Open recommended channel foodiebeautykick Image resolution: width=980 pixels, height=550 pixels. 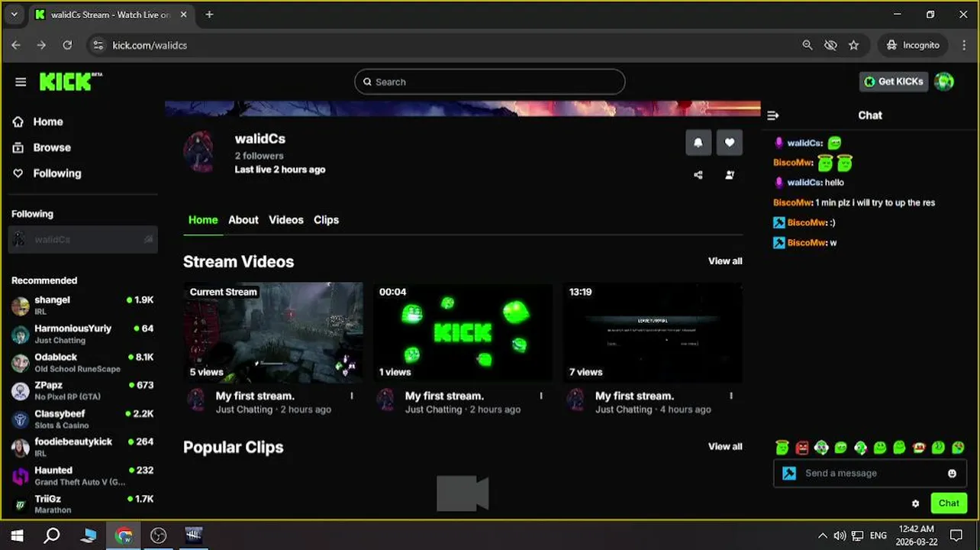[82, 448]
